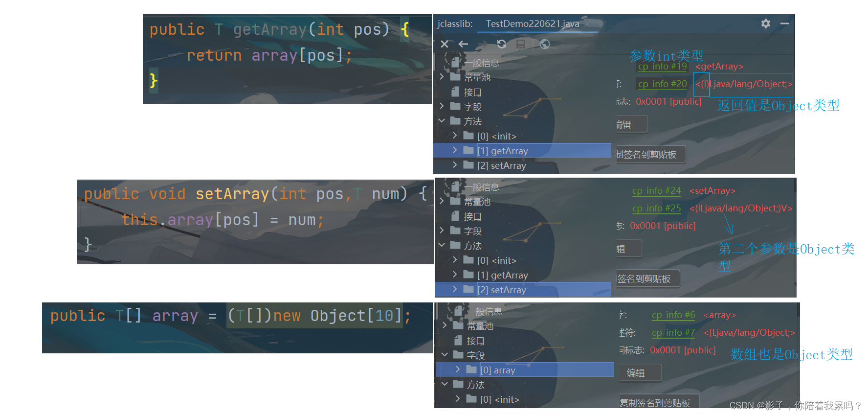Reload the class file with refresh icon

point(502,44)
